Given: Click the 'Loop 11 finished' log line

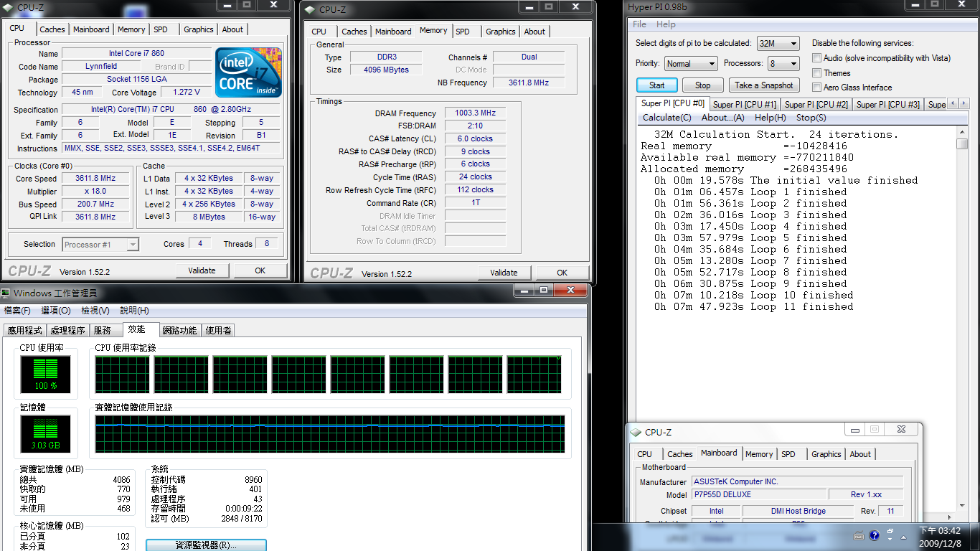Looking at the screenshot, I should pos(753,306).
